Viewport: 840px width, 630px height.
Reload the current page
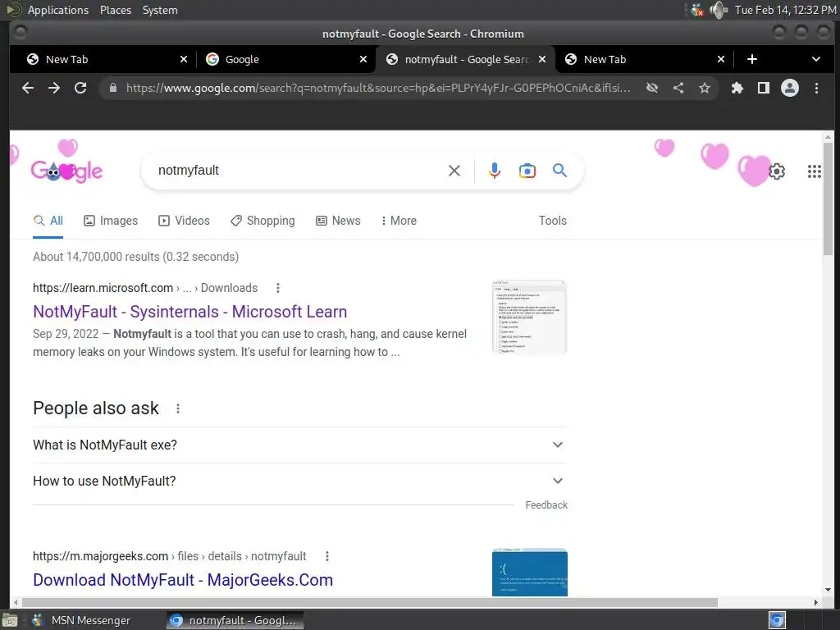tap(80, 88)
